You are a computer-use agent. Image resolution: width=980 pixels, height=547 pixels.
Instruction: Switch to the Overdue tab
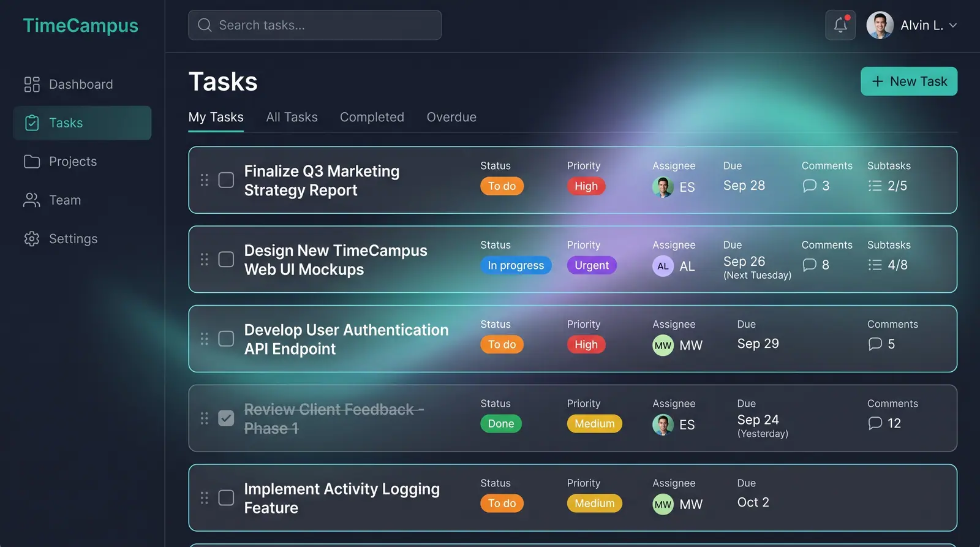tap(451, 117)
